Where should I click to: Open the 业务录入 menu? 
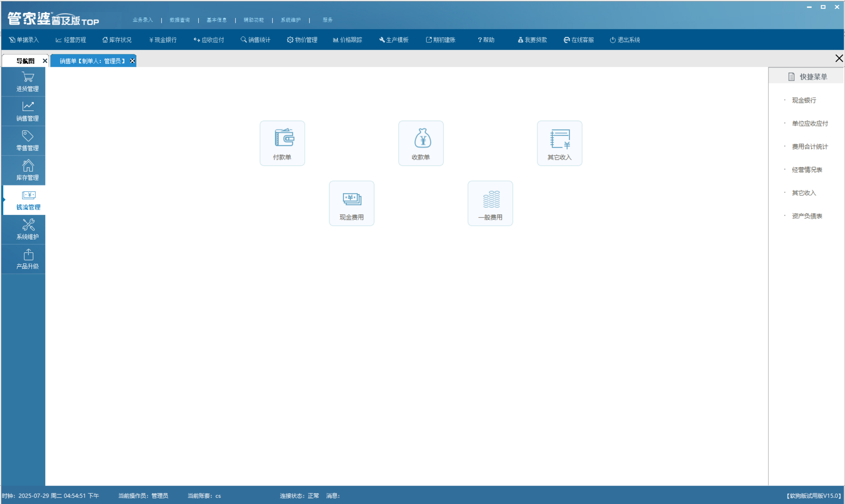[x=143, y=20]
